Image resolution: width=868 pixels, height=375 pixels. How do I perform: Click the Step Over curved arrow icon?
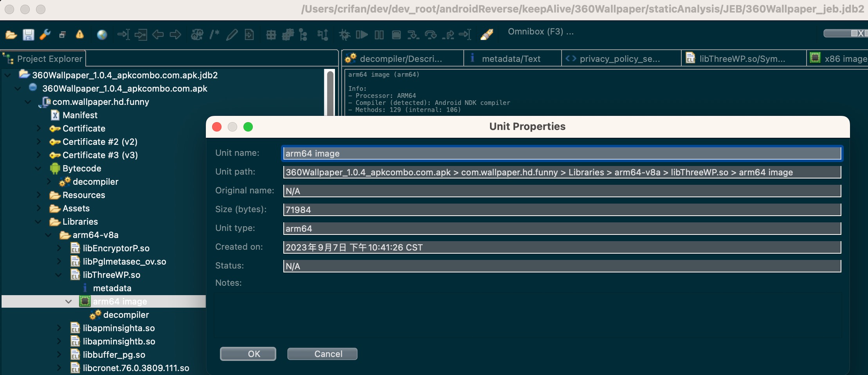(430, 35)
